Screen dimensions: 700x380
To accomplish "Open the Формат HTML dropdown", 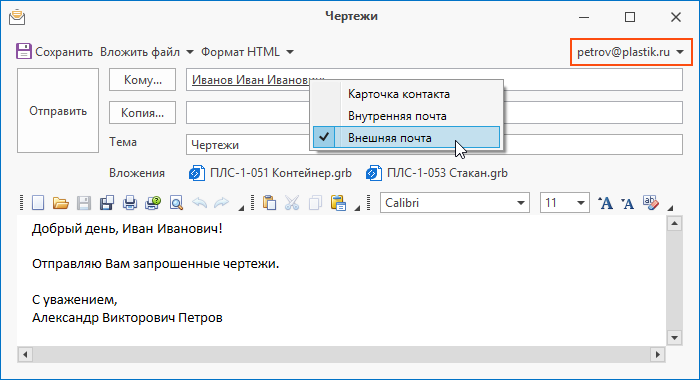I will [x=247, y=52].
